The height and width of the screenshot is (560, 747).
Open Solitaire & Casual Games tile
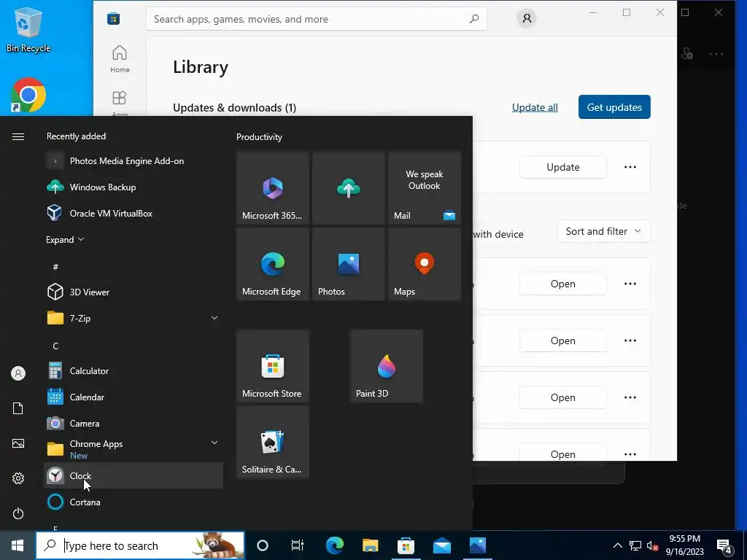pyautogui.click(x=273, y=442)
